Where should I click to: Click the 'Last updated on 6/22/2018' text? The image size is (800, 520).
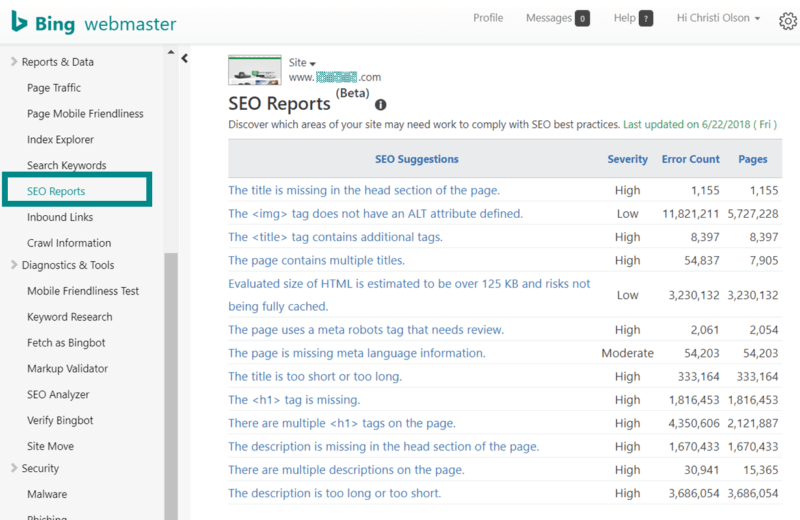click(699, 125)
